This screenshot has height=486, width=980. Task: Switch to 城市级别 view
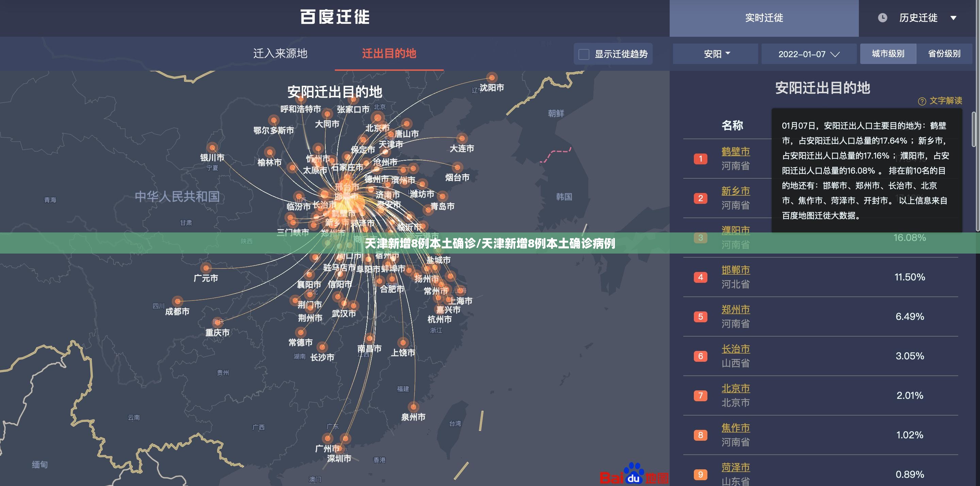[x=888, y=54]
